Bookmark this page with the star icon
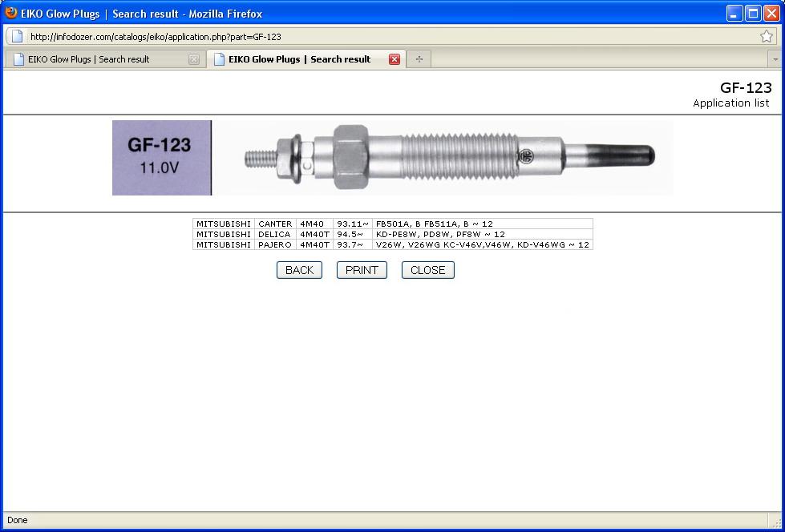 tap(766, 36)
